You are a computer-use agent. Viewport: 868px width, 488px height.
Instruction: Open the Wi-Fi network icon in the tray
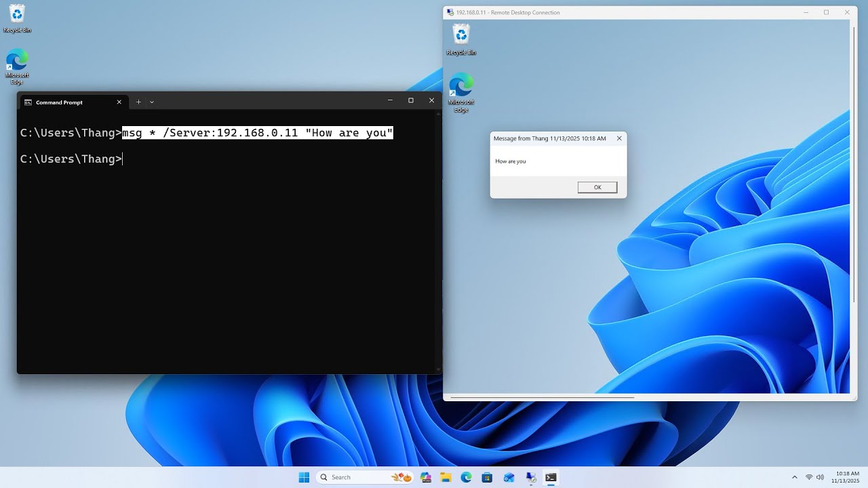(809, 477)
